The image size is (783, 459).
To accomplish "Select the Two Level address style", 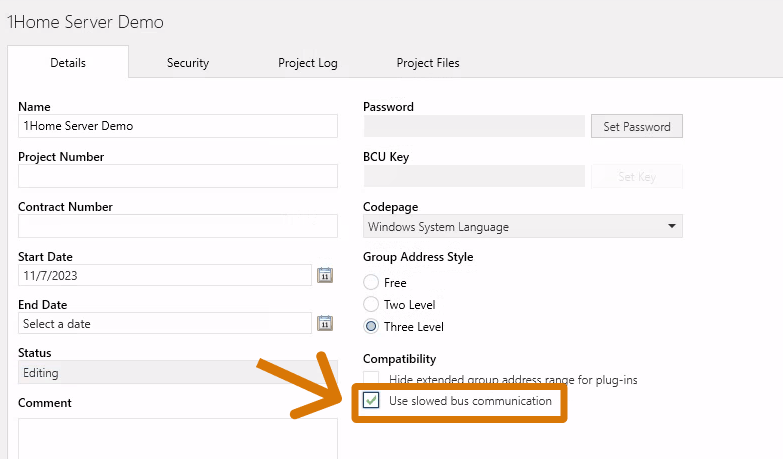I will coord(372,304).
